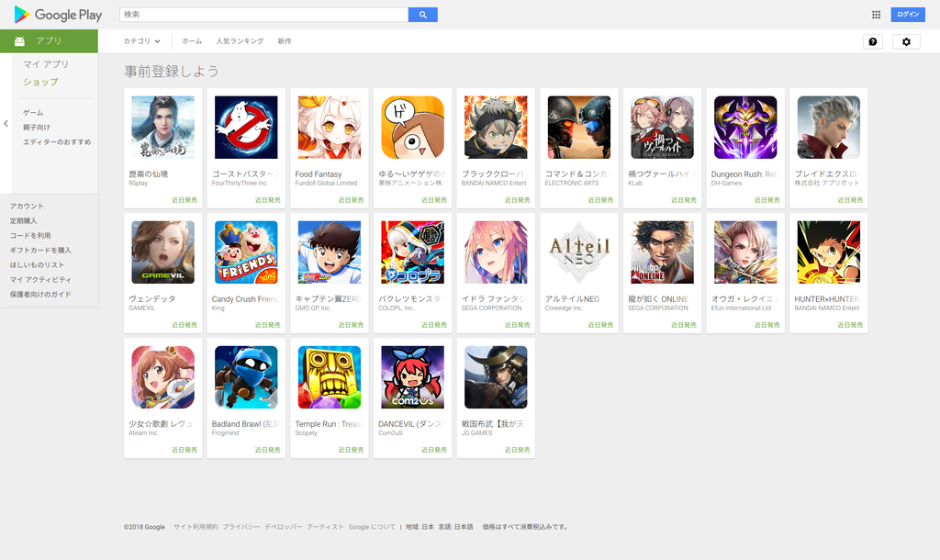Open the Dungeon Rush app icon
The height and width of the screenshot is (560, 940).
745,127
